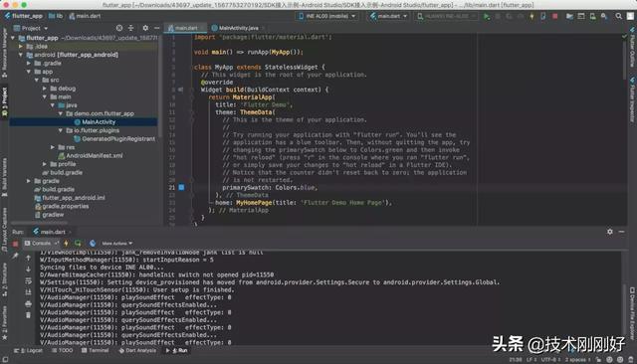Screen dimensions: 637x364
Task: Run the app with the green play icon
Action: click(487, 16)
